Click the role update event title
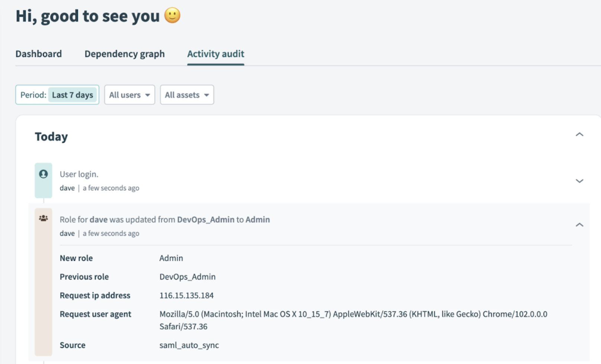This screenshot has height=364, width=601. point(165,220)
